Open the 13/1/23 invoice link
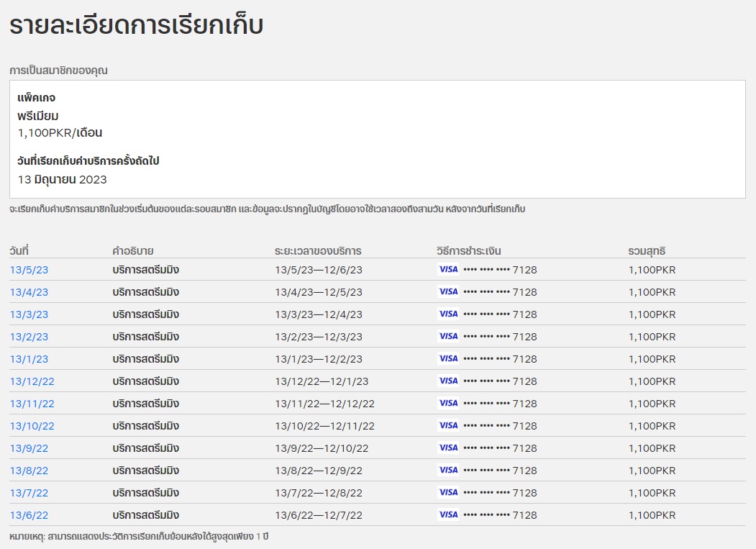Viewport: 756px width, 549px height. [x=29, y=359]
